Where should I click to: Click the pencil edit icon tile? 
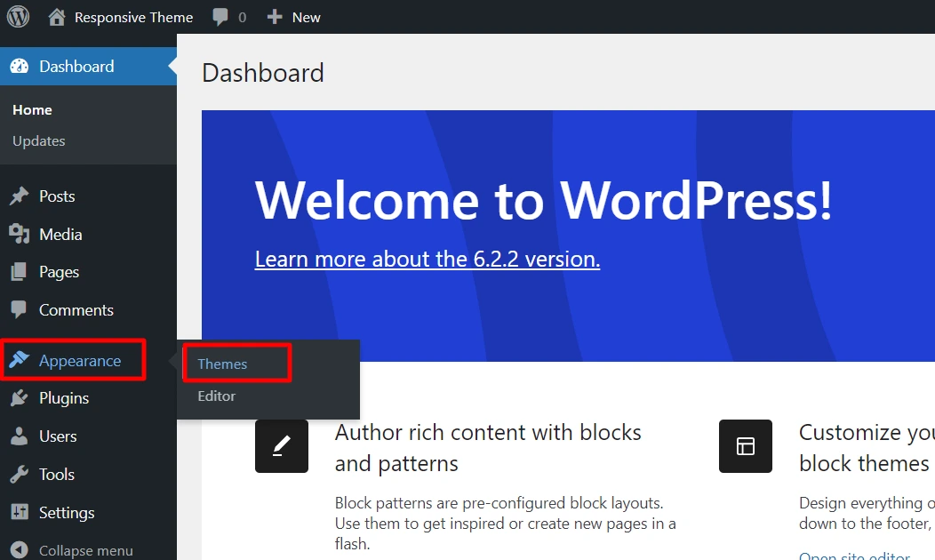pyautogui.click(x=282, y=446)
